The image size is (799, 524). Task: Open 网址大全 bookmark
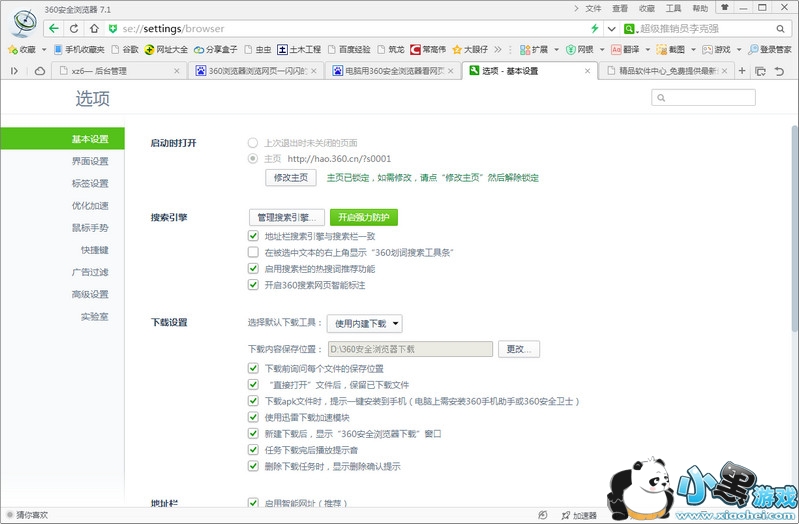(x=166, y=49)
